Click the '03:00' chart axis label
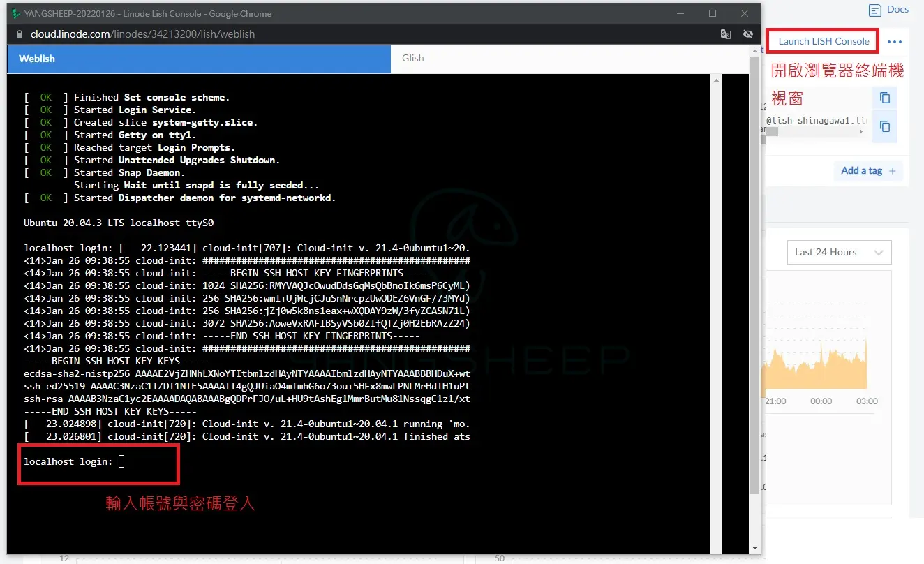 (x=867, y=401)
